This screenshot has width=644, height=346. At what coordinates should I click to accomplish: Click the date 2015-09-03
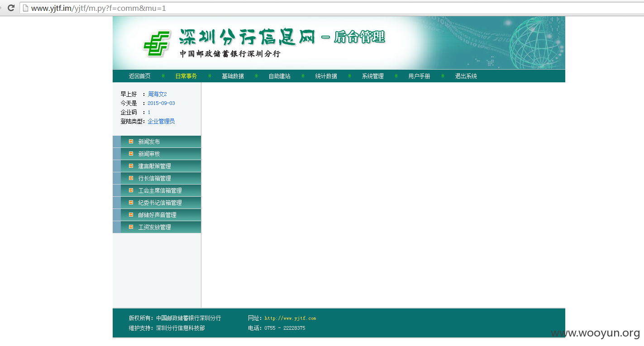161,103
